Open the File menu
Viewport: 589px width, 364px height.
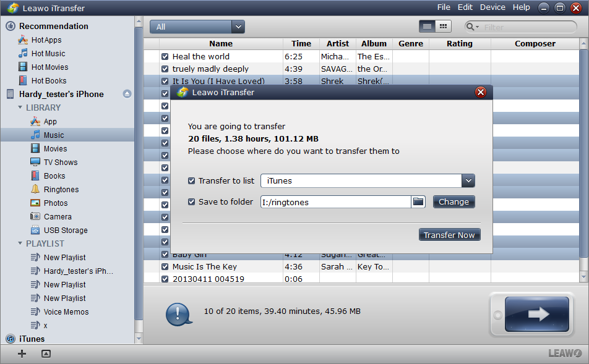click(x=444, y=7)
